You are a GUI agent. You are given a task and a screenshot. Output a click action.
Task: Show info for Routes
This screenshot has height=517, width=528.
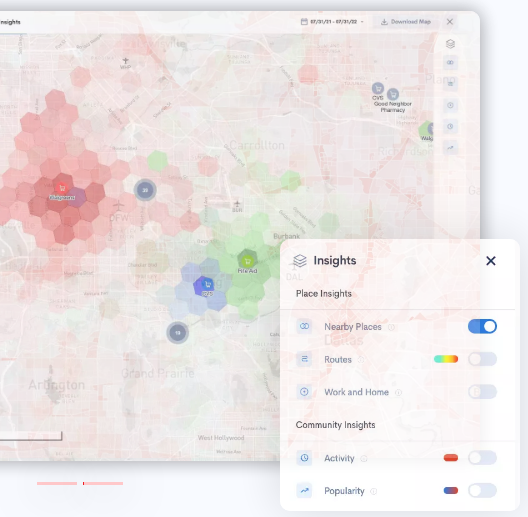point(361,360)
